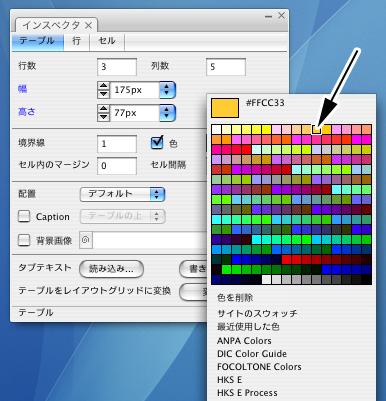Enable the 背景画像 checkbox
Screen dimensions: 386x401
click(x=24, y=240)
